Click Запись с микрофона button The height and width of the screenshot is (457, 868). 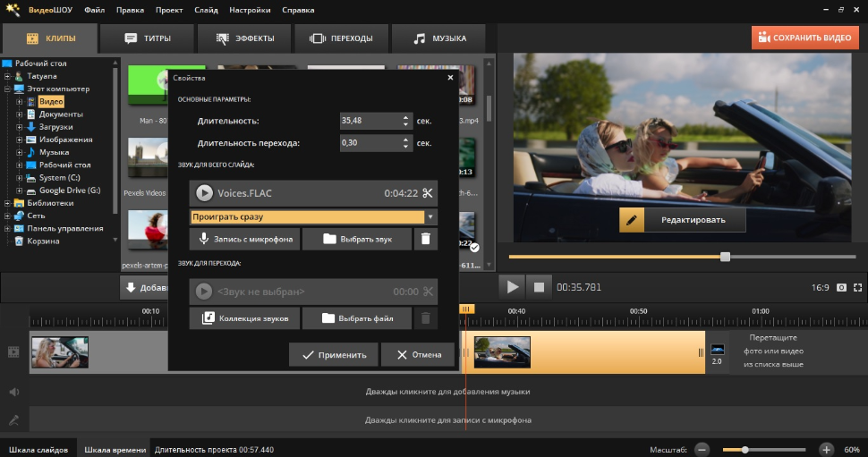[244, 239]
